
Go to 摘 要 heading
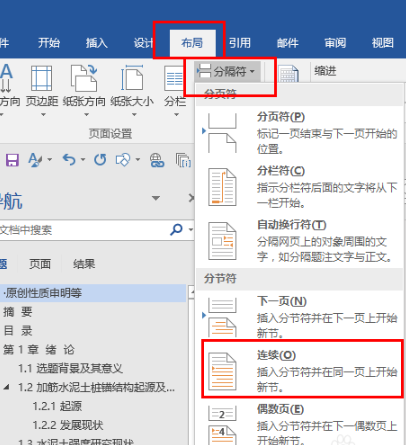click(17, 312)
